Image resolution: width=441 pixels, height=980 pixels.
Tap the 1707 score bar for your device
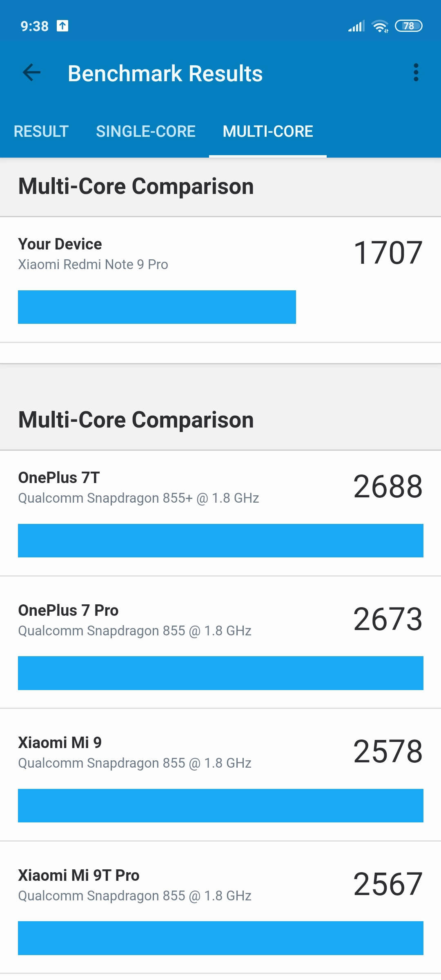pos(157,307)
